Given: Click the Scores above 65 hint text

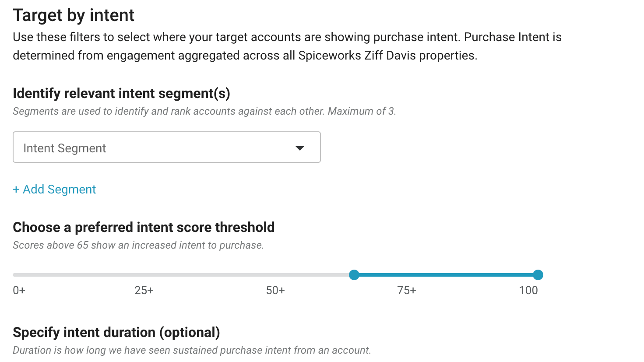Looking at the screenshot, I should click(138, 245).
